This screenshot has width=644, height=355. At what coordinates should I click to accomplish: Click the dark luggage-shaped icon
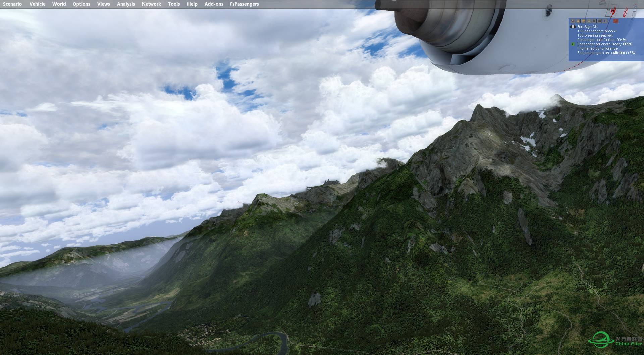[599, 21]
